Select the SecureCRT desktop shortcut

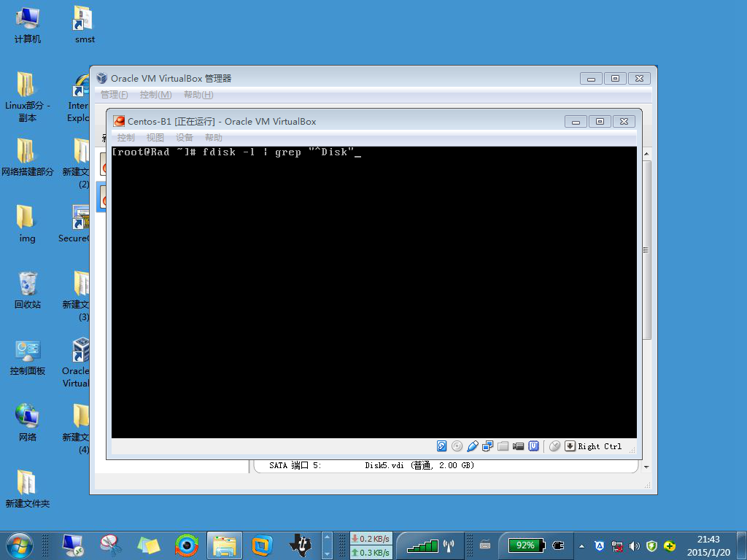[x=74, y=224]
